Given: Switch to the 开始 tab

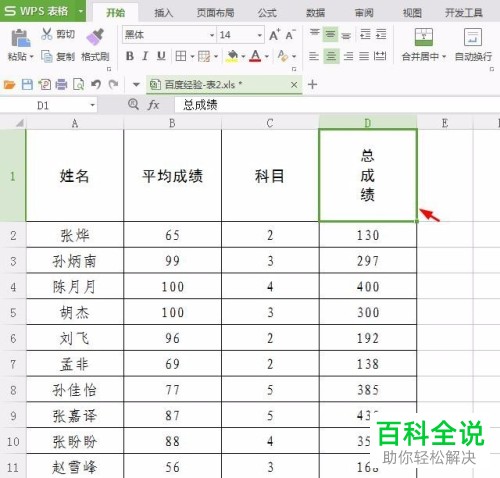Looking at the screenshot, I should (115, 13).
